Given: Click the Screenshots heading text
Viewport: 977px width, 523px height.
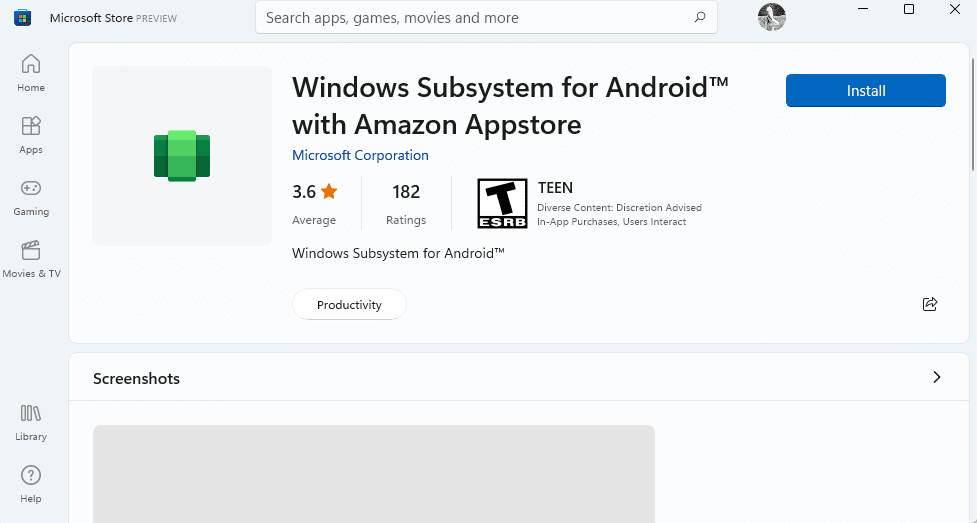Looking at the screenshot, I should pyautogui.click(x=136, y=378).
